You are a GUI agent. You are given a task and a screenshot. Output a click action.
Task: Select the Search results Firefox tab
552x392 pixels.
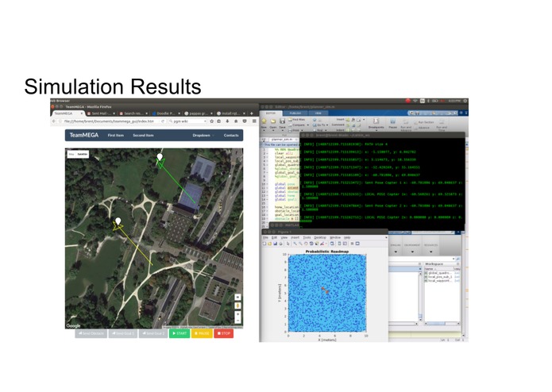point(133,113)
